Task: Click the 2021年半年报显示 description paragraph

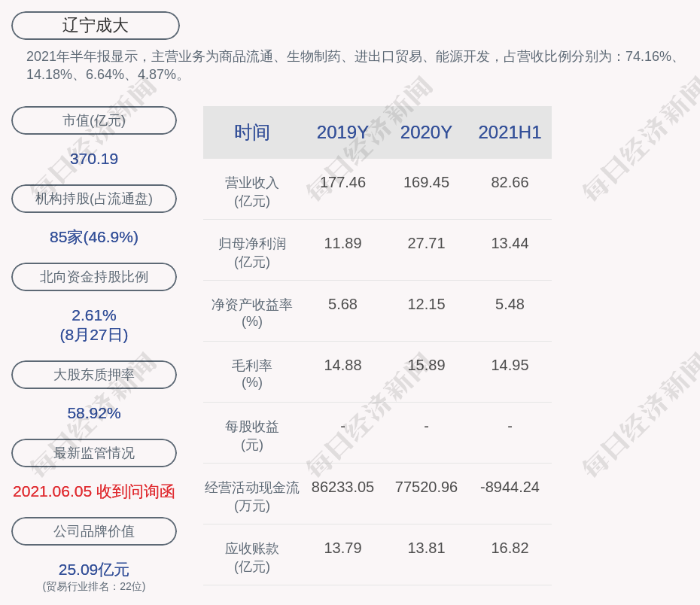Action: 354,65
